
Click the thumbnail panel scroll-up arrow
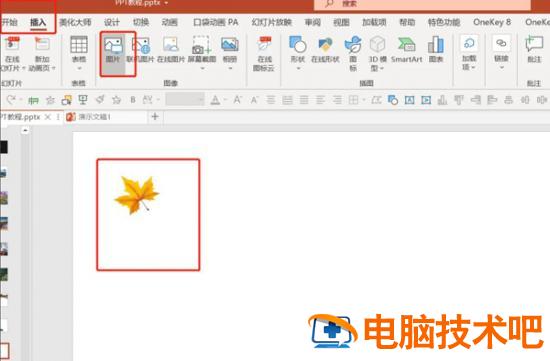tap(25, 131)
